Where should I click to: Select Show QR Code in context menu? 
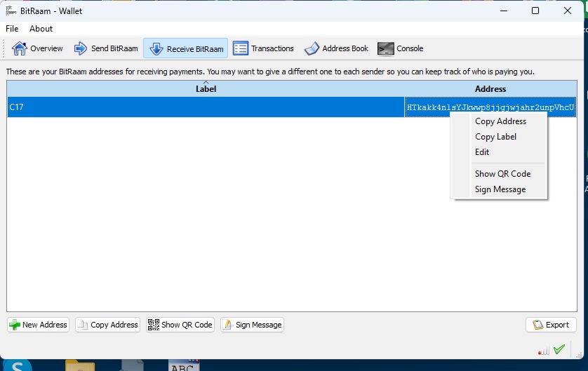(x=502, y=173)
